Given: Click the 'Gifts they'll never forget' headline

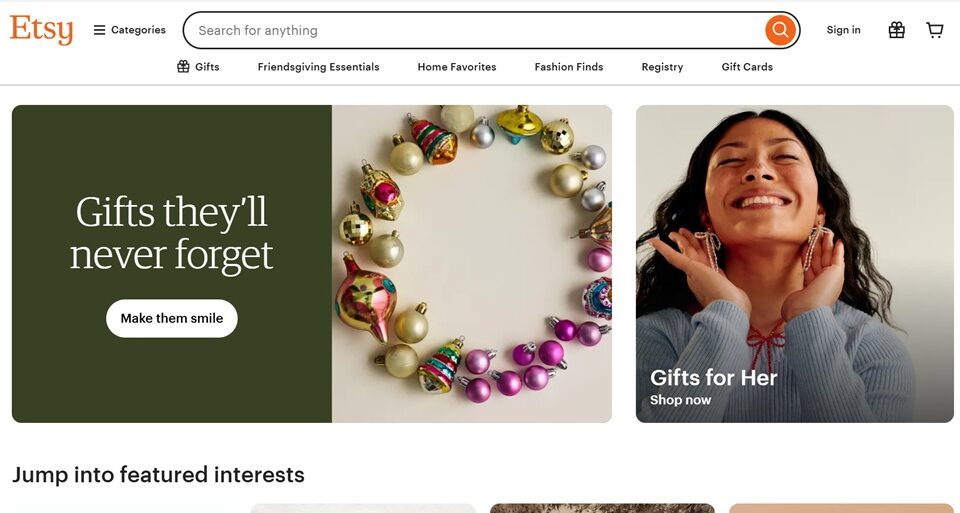Looking at the screenshot, I should pyautogui.click(x=172, y=233).
